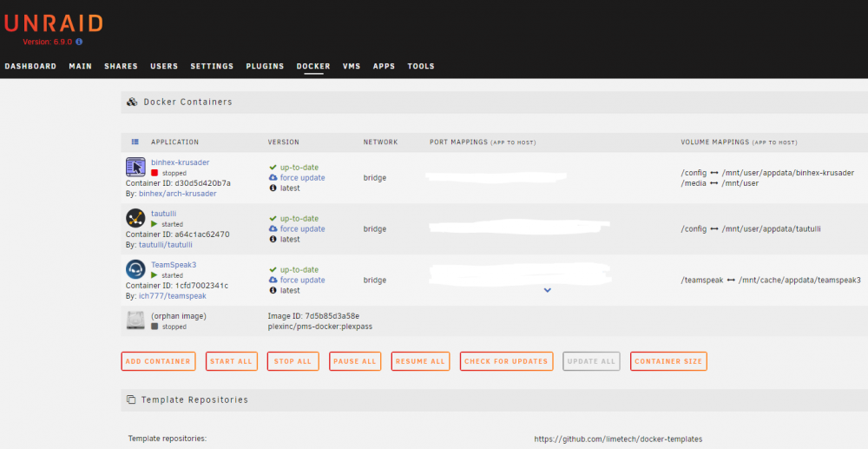This screenshot has width=868, height=449.
Task: Click force update link for binhex-krusader
Action: click(302, 178)
